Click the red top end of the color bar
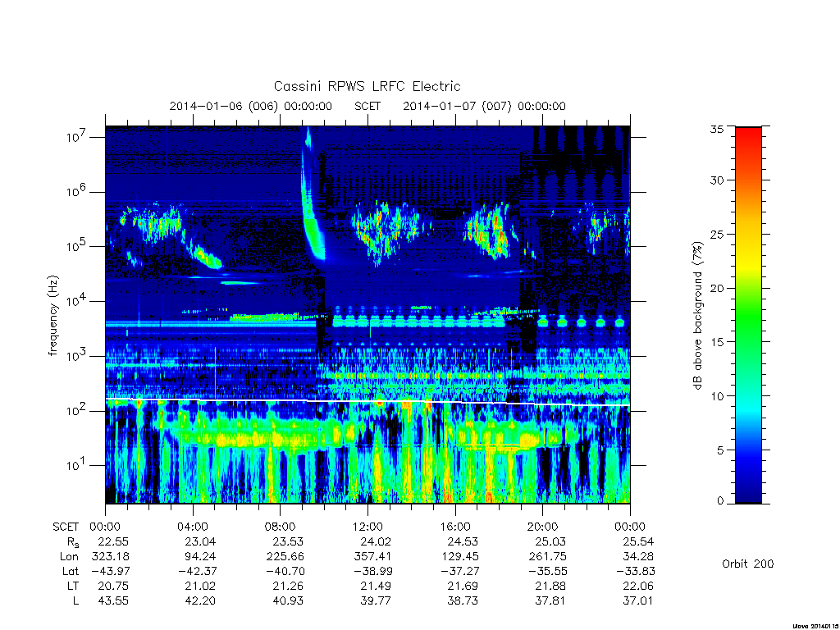Viewport: 840px width, 630px height. click(748, 137)
